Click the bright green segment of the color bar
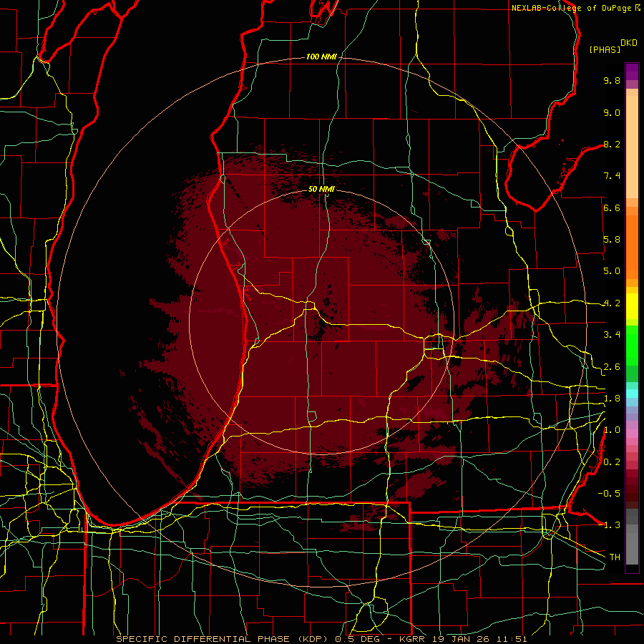This screenshot has height=644, width=644. [x=632, y=345]
